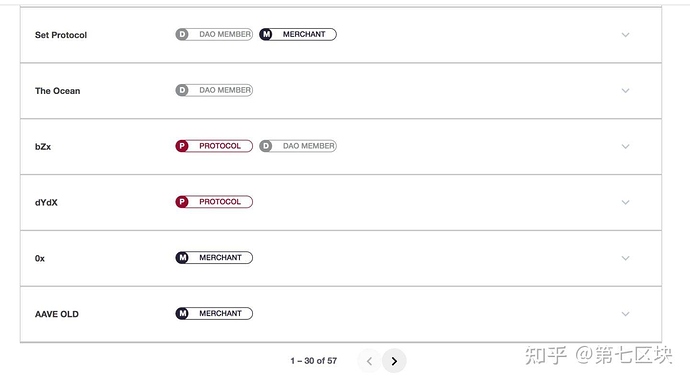The height and width of the screenshot is (383, 690).
Task: Click the D icon in The Ocean's DAO Member badge
Action: pos(182,90)
